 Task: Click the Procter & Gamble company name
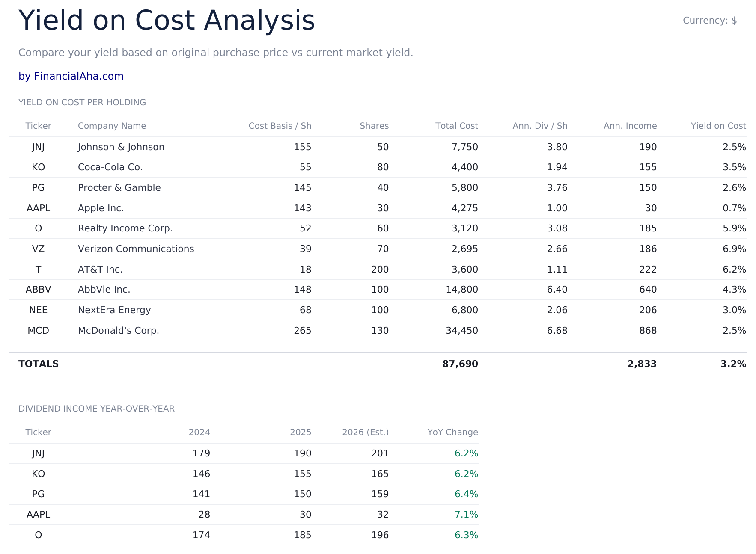(x=119, y=188)
